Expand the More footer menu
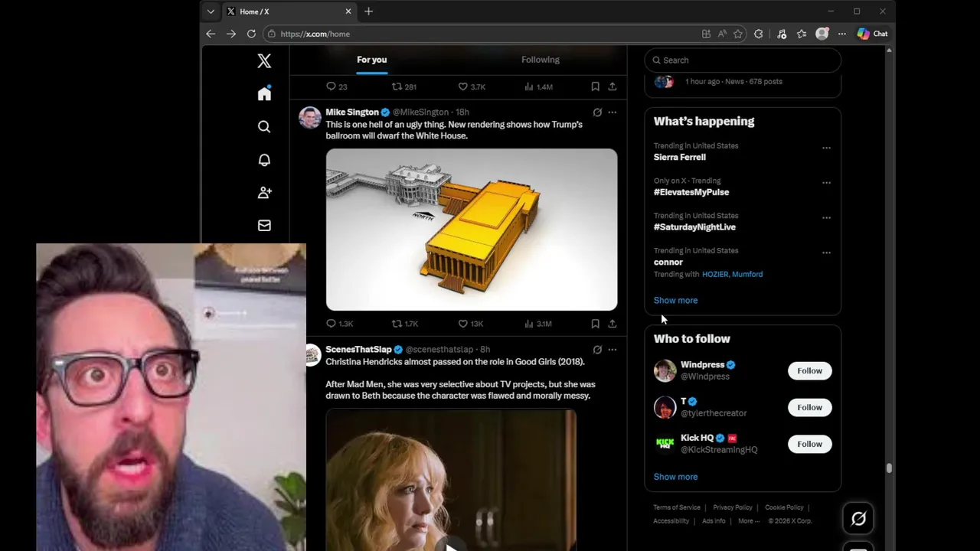Image resolution: width=980 pixels, height=551 pixels. tap(749, 521)
